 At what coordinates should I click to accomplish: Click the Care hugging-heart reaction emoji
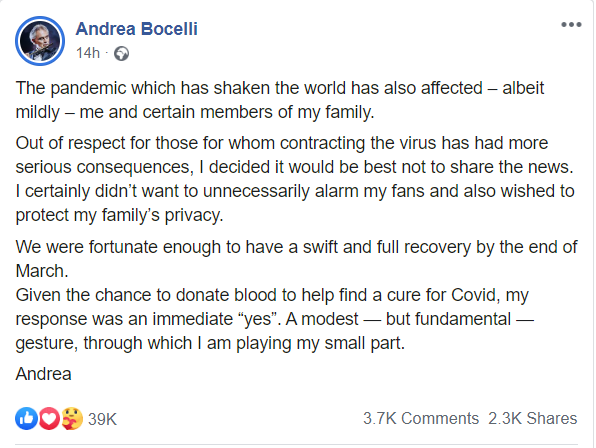(72, 419)
